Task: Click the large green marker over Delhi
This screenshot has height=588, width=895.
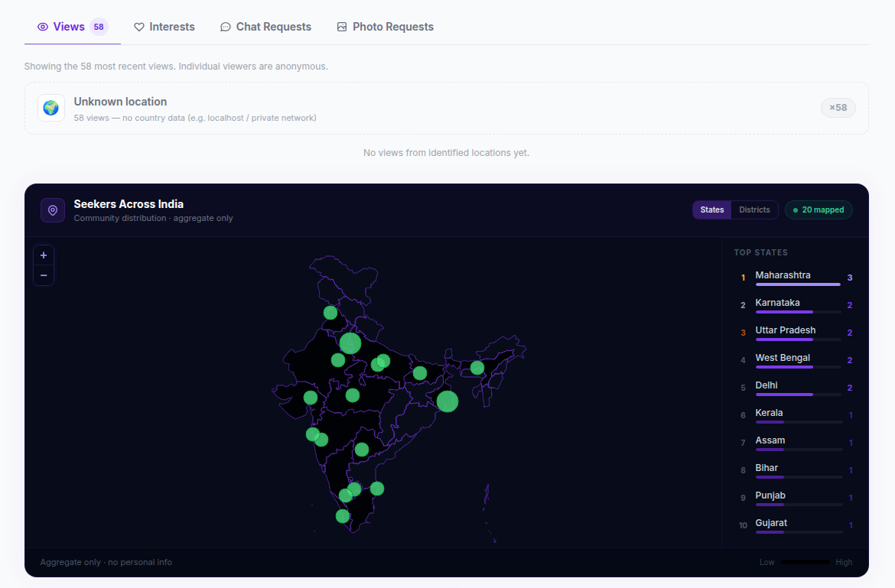Action: point(350,343)
